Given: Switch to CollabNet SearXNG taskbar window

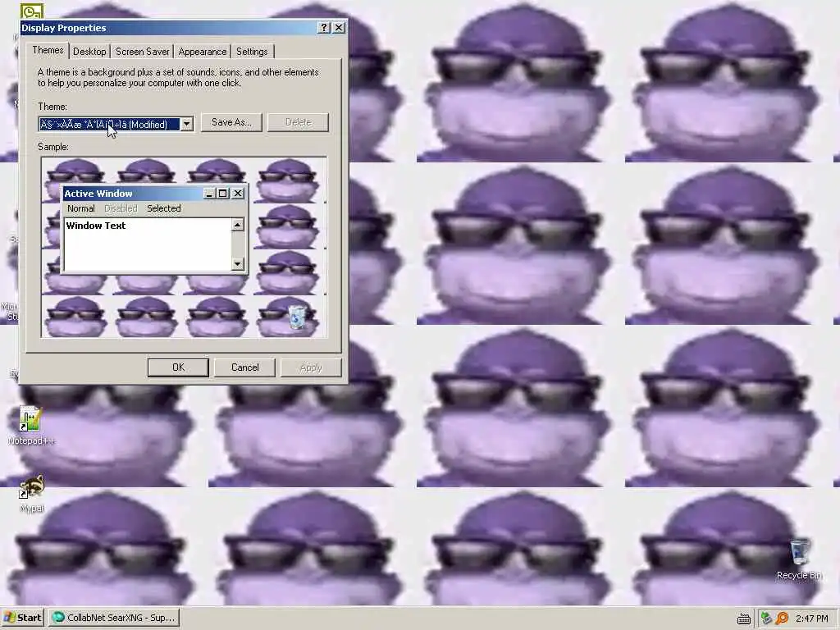Looking at the screenshot, I should [x=113, y=618].
